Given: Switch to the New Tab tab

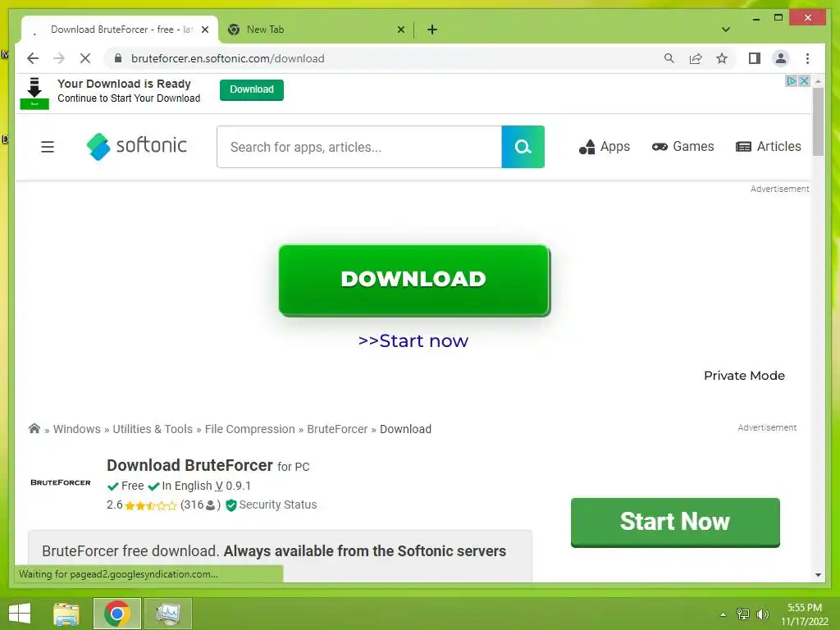Looking at the screenshot, I should coord(316,30).
